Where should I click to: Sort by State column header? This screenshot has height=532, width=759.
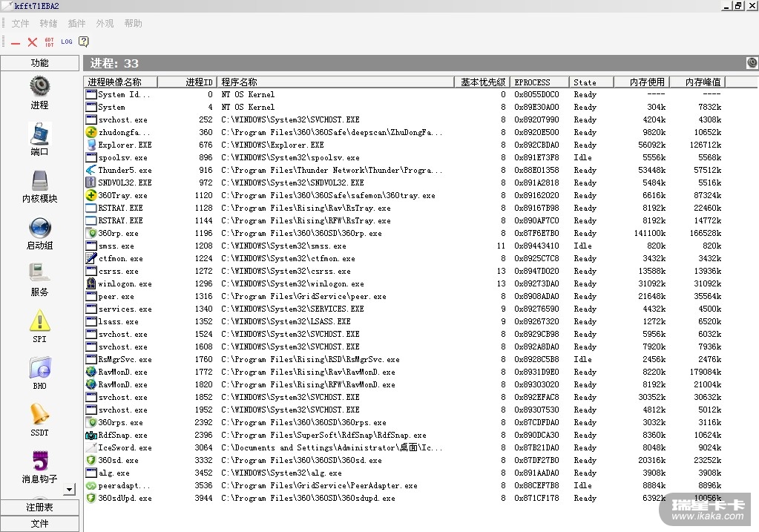591,82
